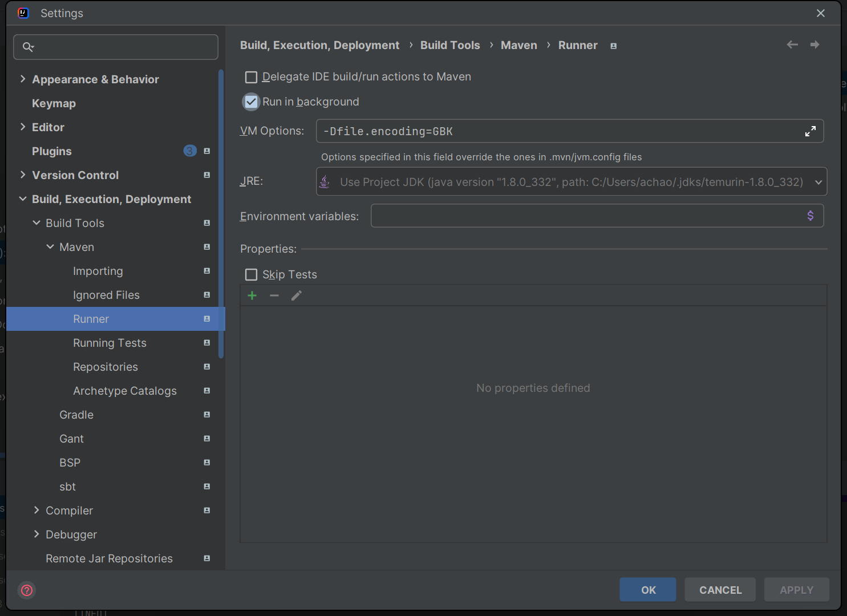Expand the Compiler settings node
Image resolution: width=847 pixels, height=616 pixels.
tap(37, 510)
